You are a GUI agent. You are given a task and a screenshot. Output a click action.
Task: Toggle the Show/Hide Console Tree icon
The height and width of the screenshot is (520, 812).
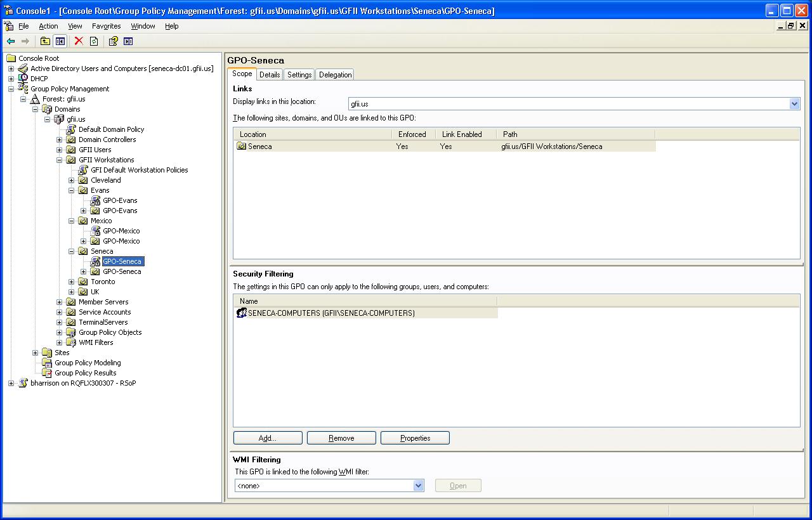click(60, 41)
